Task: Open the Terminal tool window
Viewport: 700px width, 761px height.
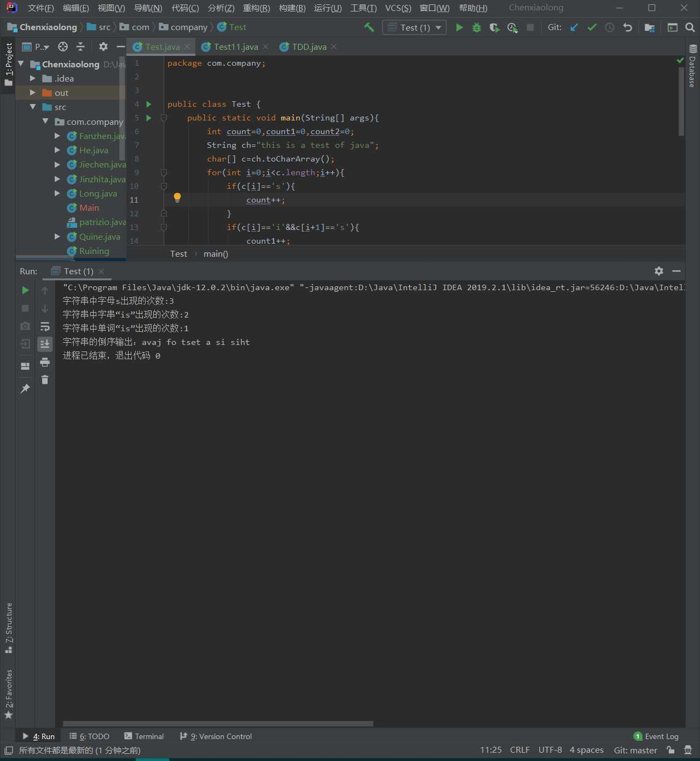Action: (144, 736)
